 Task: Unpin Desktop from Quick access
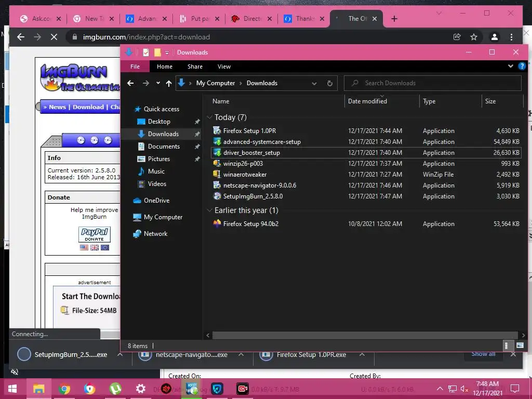click(x=197, y=122)
